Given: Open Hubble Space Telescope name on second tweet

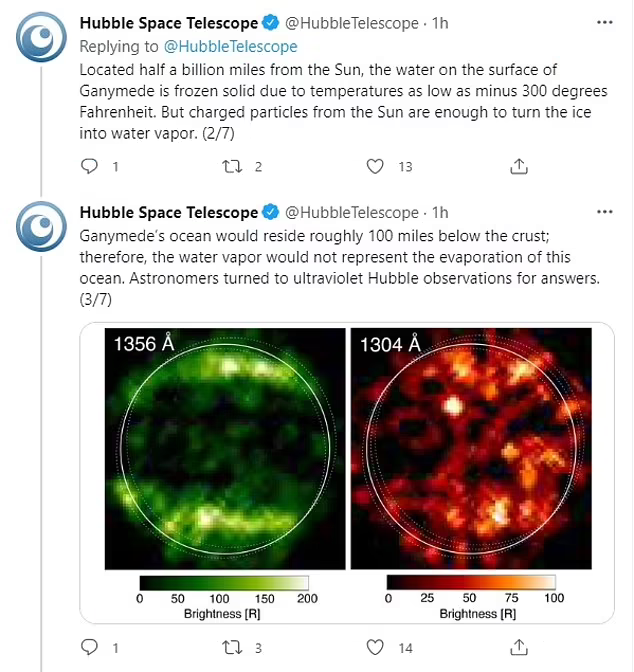Looking at the screenshot, I should pos(168,212).
